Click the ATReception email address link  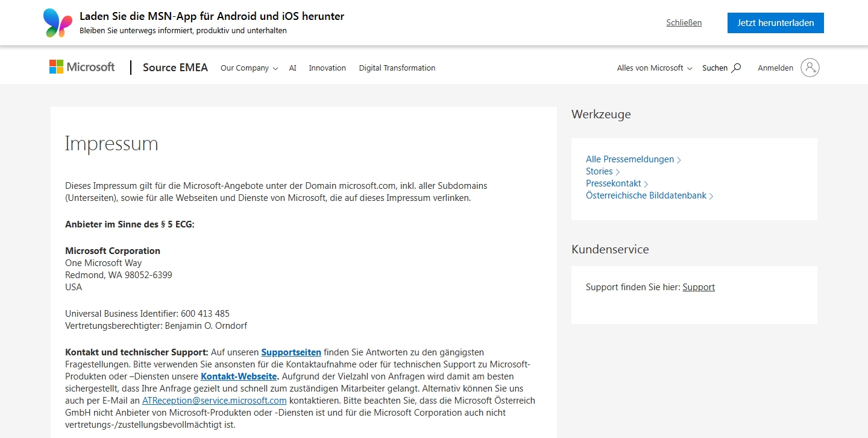coord(215,401)
